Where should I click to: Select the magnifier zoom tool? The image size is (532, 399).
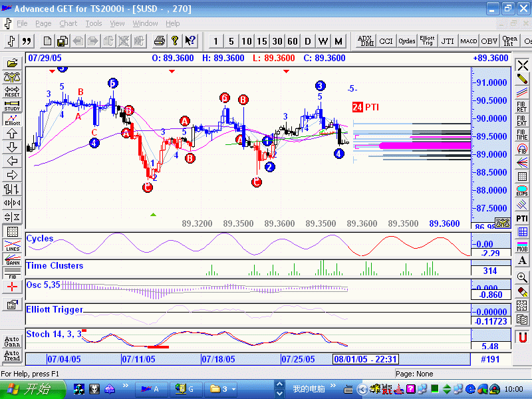(523, 277)
